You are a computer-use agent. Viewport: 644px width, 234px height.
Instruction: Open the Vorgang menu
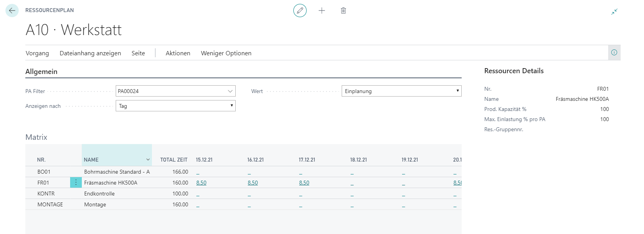pos(37,53)
